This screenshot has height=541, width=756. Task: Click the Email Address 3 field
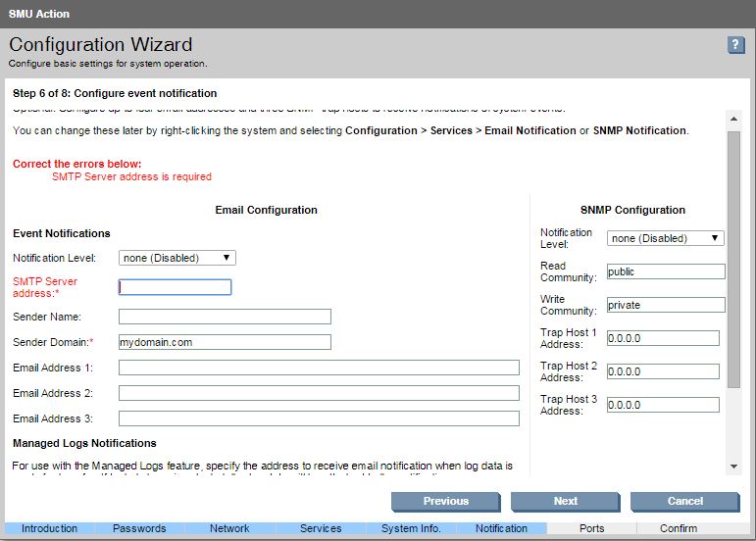[319, 418]
